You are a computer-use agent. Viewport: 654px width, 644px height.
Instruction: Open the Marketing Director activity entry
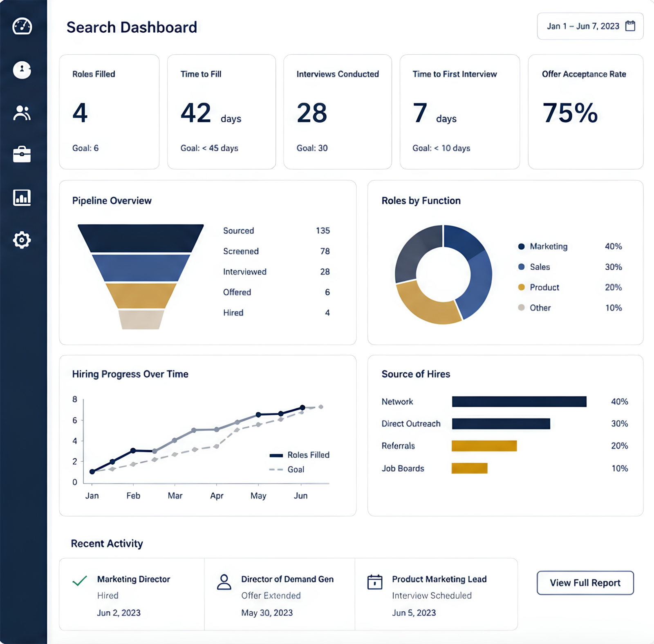tap(132, 594)
